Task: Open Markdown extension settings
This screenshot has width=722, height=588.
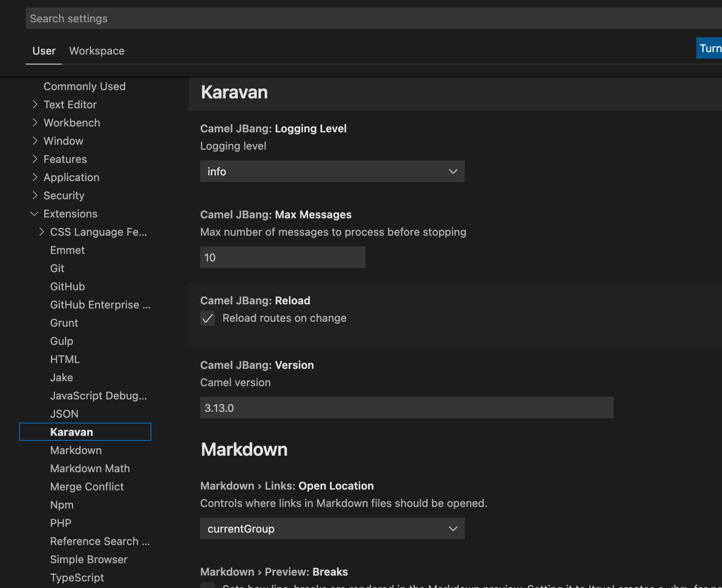Action: click(x=76, y=450)
